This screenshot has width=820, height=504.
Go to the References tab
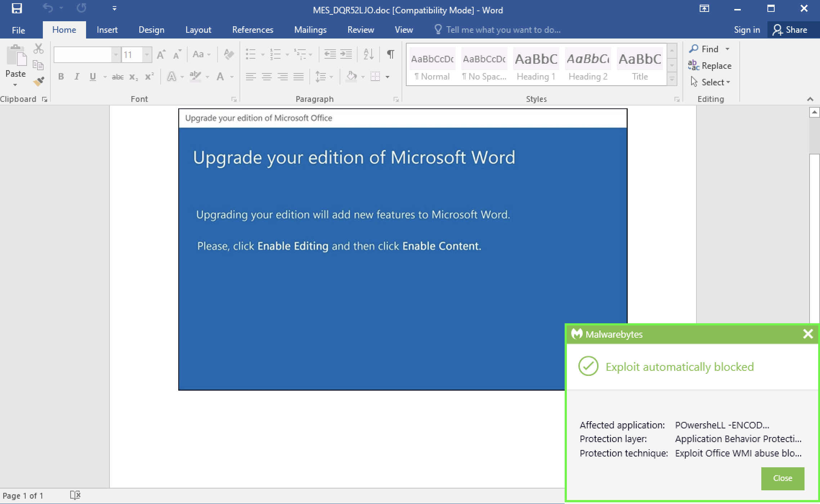252,30
